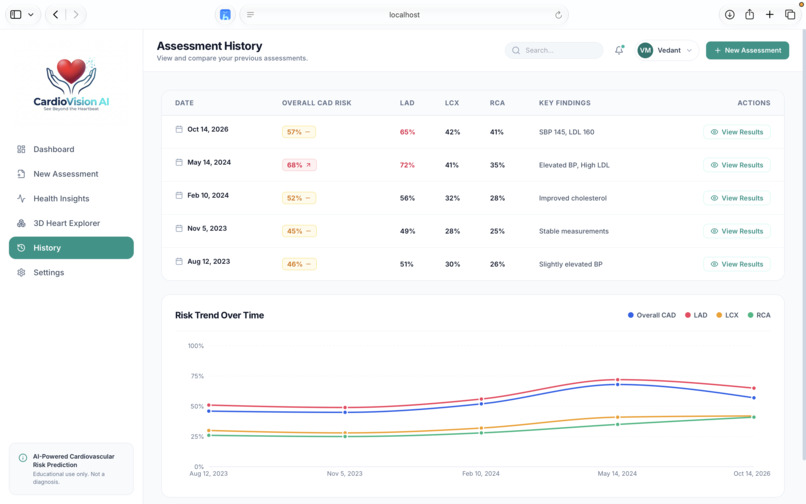This screenshot has width=806, height=504.
Task: Click the browser forward arrow
Action: pyautogui.click(x=76, y=14)
